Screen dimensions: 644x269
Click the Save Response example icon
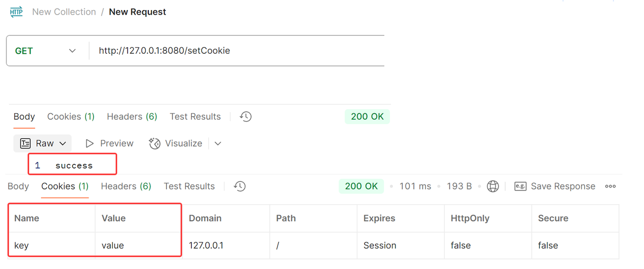pos(520,187)
